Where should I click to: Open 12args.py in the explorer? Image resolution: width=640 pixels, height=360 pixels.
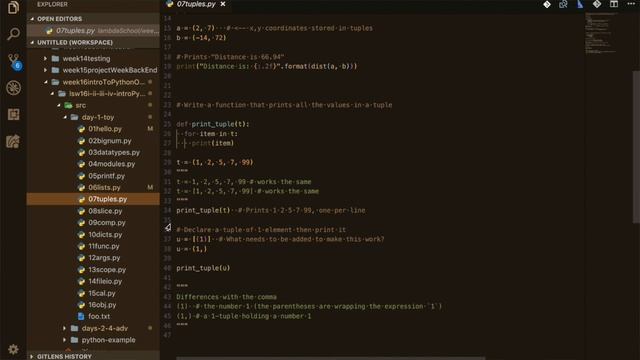point(93,258)
